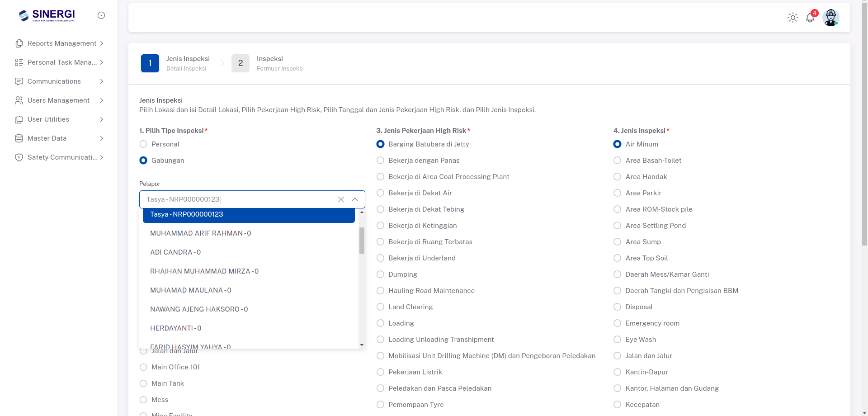Screen dimensions: 868x416
Task: Choose Kantin-Dapur inspection type
Action: (x=617, y=372)
